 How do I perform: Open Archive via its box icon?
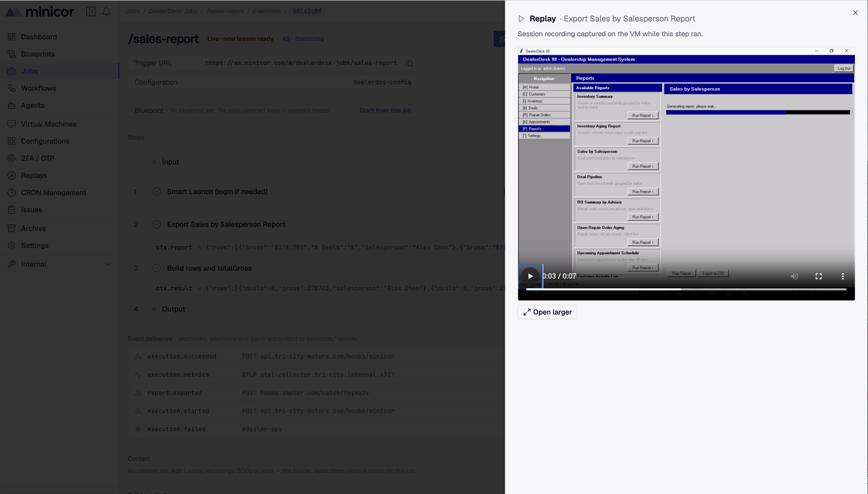point(12,229)
